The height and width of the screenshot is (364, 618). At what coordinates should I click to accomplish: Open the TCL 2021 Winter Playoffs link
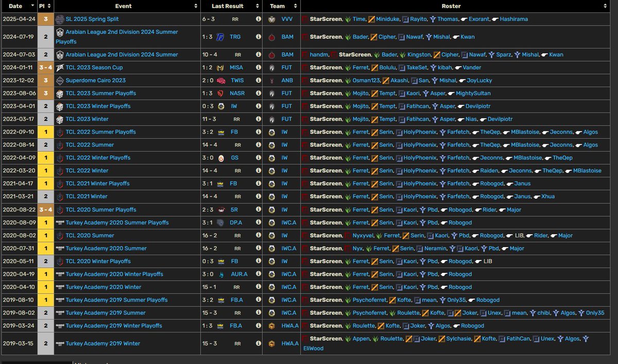coord(98,184)
